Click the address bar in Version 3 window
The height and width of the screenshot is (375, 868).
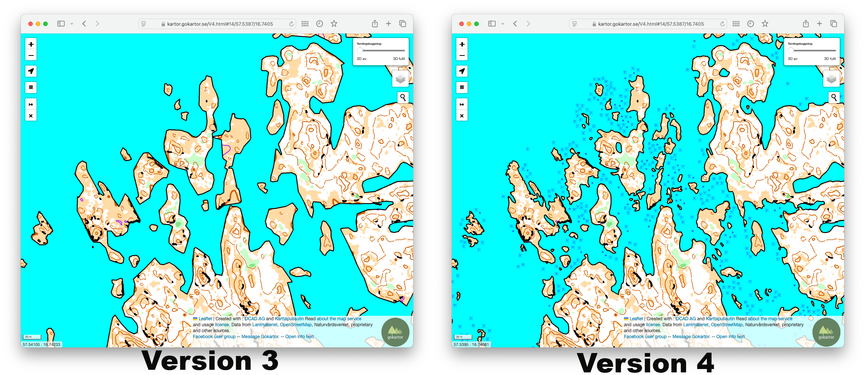[217, 24]
